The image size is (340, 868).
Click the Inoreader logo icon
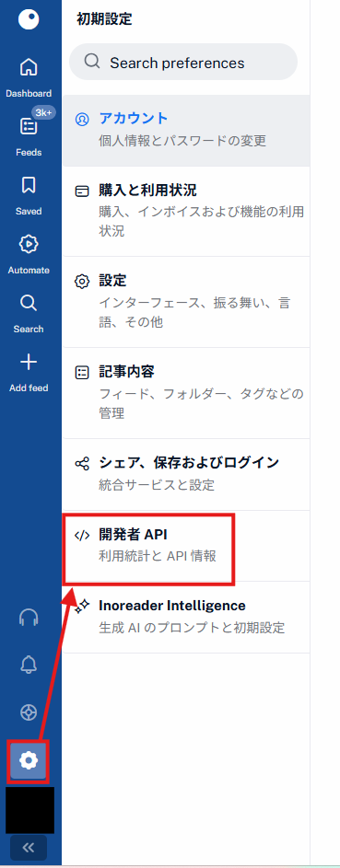point(29,19)
